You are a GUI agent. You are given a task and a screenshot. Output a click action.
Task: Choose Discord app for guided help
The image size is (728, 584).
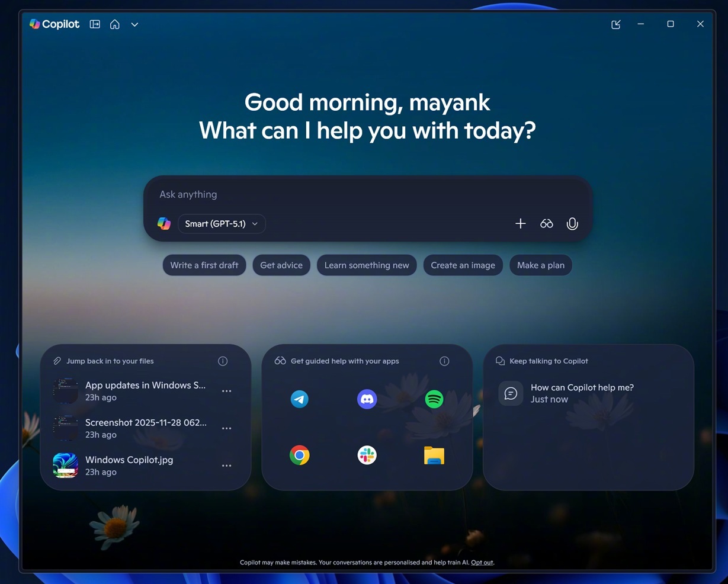pyautogui.click(x=367, y=399)
